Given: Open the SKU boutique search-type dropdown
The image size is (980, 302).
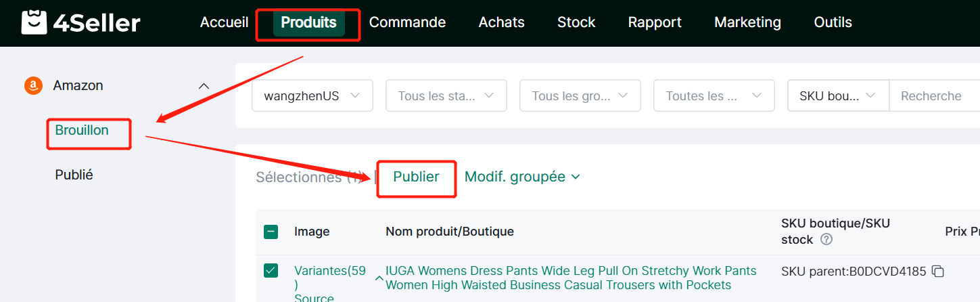Looking at the screenshot, I should click(x=838, y=96).
